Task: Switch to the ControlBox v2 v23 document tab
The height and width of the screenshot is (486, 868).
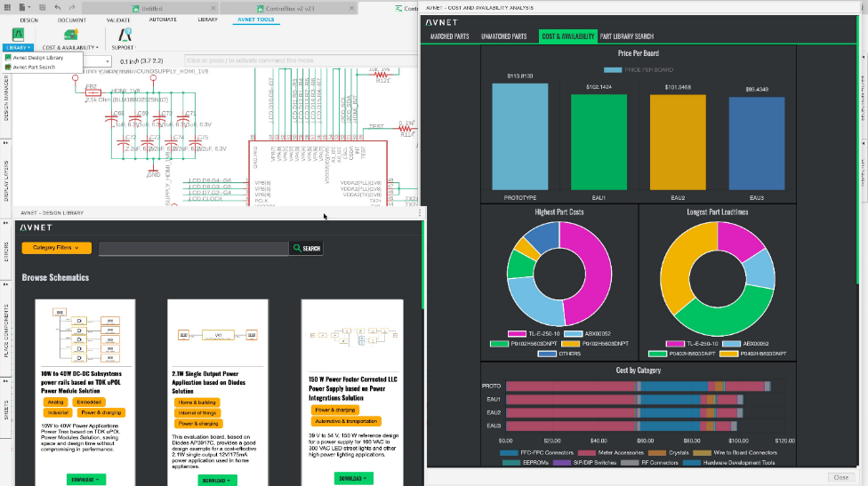Action: pyautogui.click(x=289, y=8)
